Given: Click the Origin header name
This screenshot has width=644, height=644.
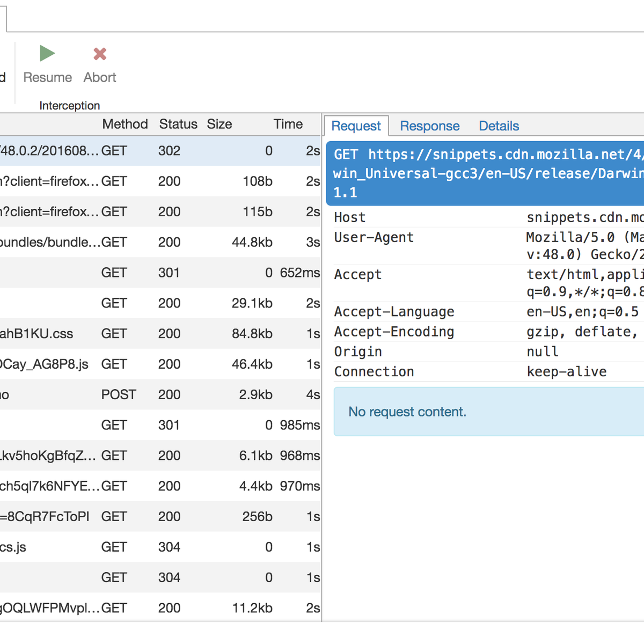Looking at the screenshot, I should [358, 352].
